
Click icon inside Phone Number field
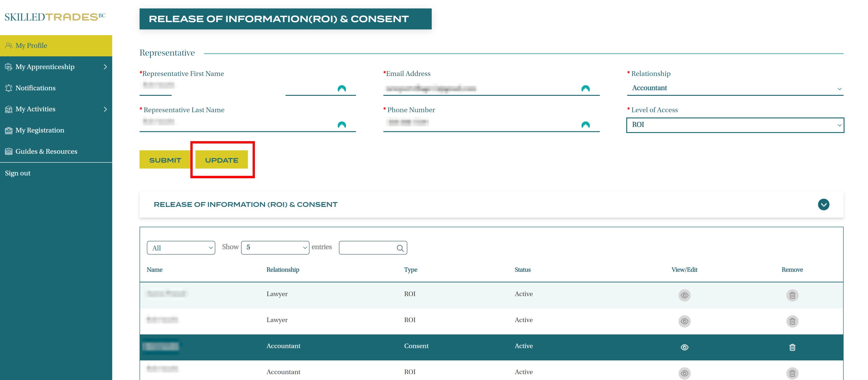[x=585, y=125]
